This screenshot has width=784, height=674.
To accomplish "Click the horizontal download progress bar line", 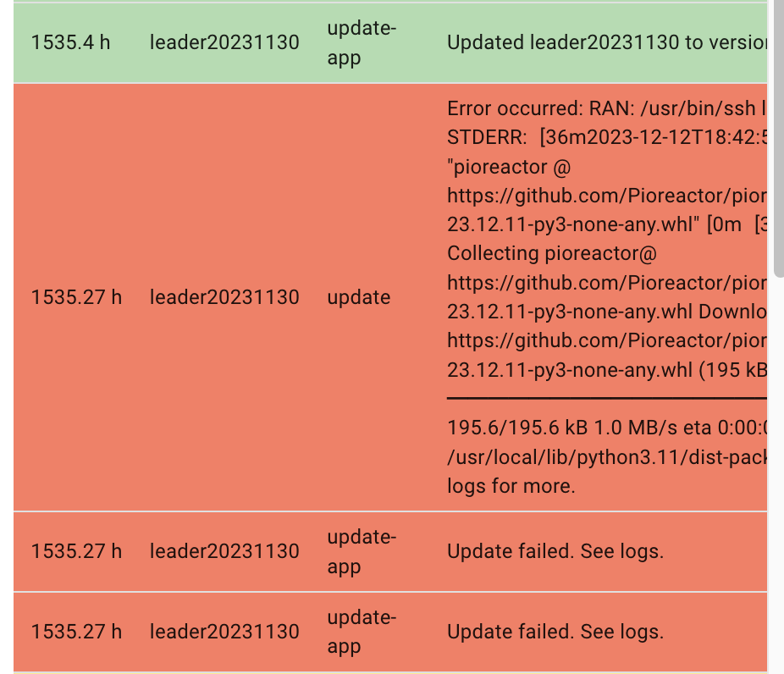I will pos(607,399).
